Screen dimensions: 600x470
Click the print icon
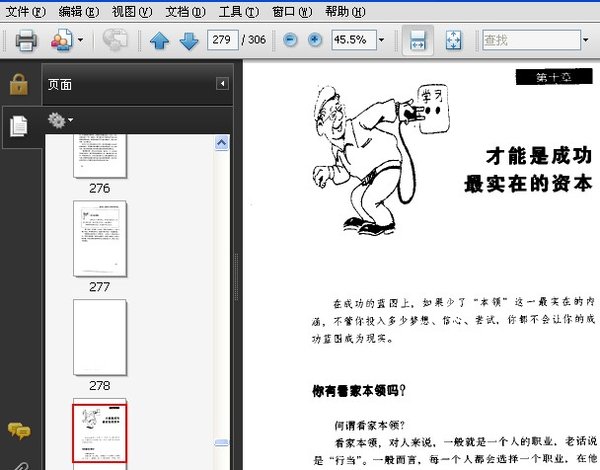pos(26,40)
